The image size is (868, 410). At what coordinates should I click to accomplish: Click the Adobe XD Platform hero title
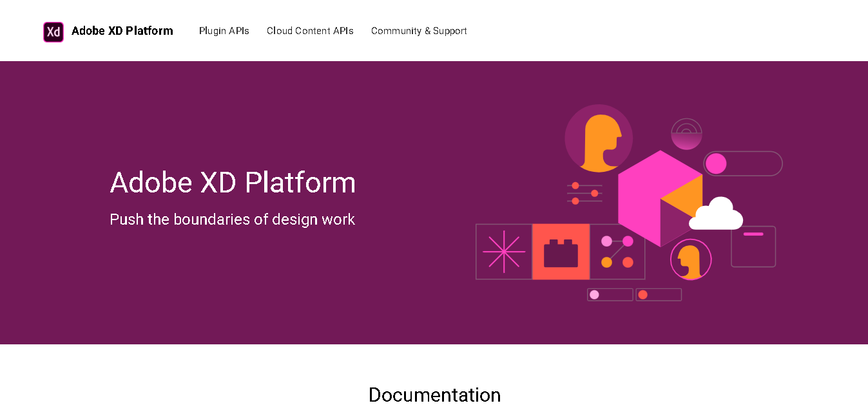233,183
